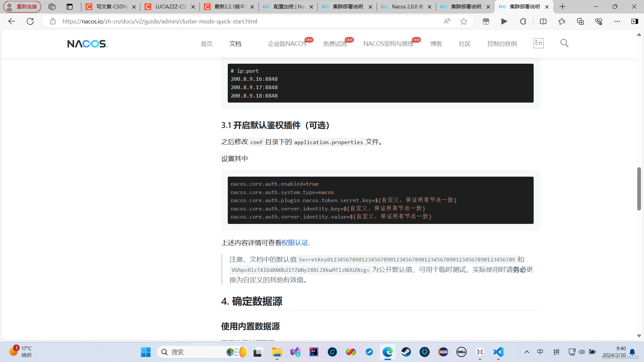Open 社区 menu item

pyautogui.click(x=465, y=44)
